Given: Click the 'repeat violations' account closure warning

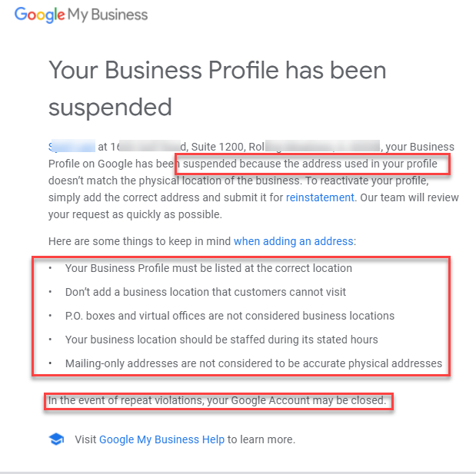Looking at the screenshot, I should (217, 400).
